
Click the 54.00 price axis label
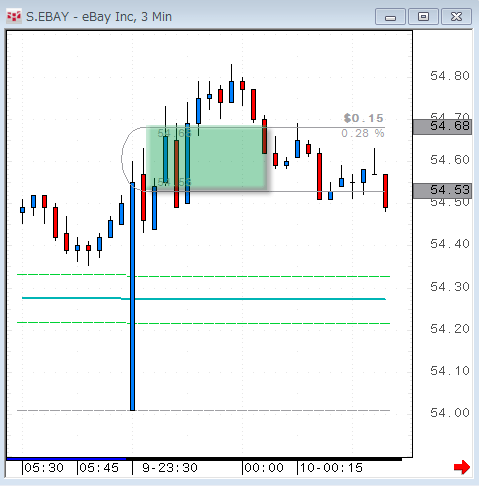(450, 413)
